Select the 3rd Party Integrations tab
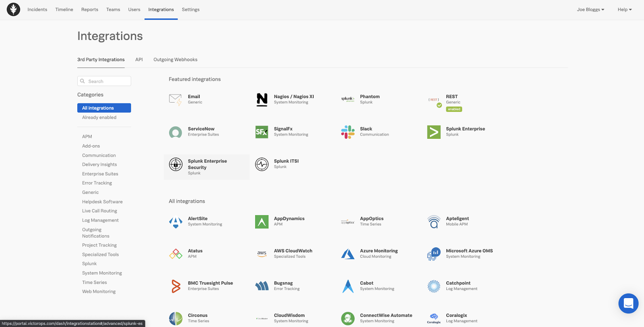 [x=101, y=60]
